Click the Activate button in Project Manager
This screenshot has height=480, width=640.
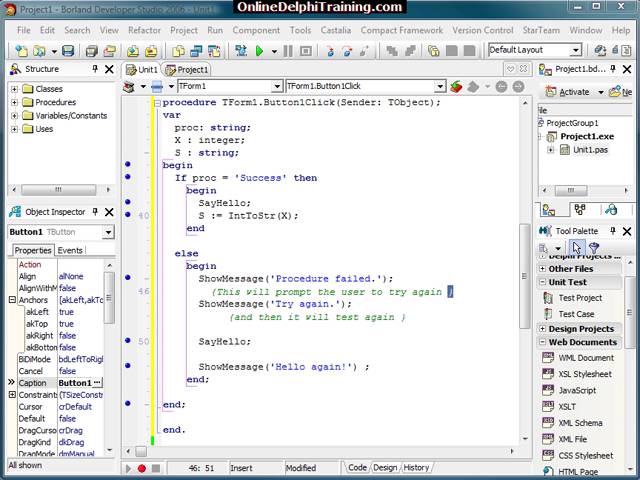click(567, 92)
